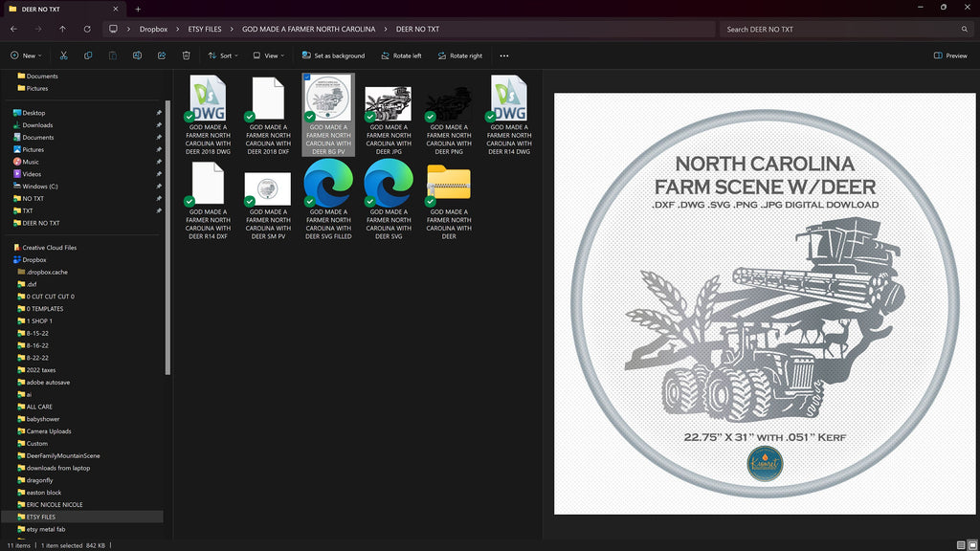Open the See more ellipsis menu
The width and height of the screenshot is (980, 551).
[x=504, y=55]
